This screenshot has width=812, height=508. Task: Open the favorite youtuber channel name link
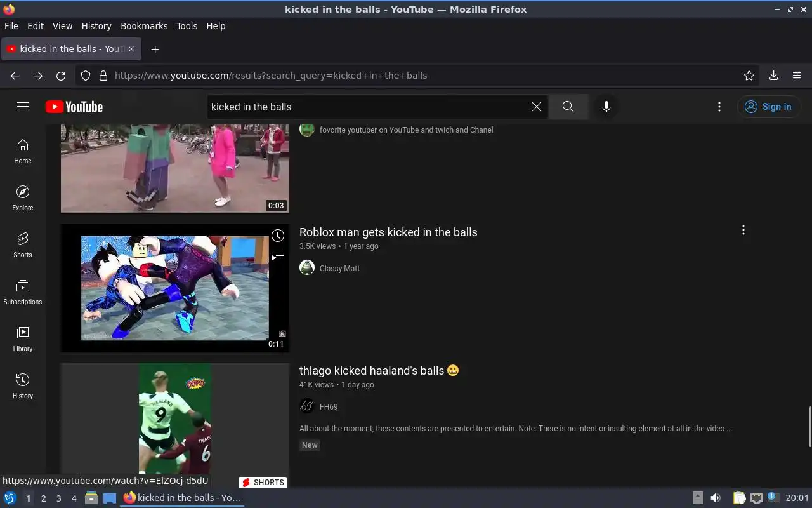[406, 130]
